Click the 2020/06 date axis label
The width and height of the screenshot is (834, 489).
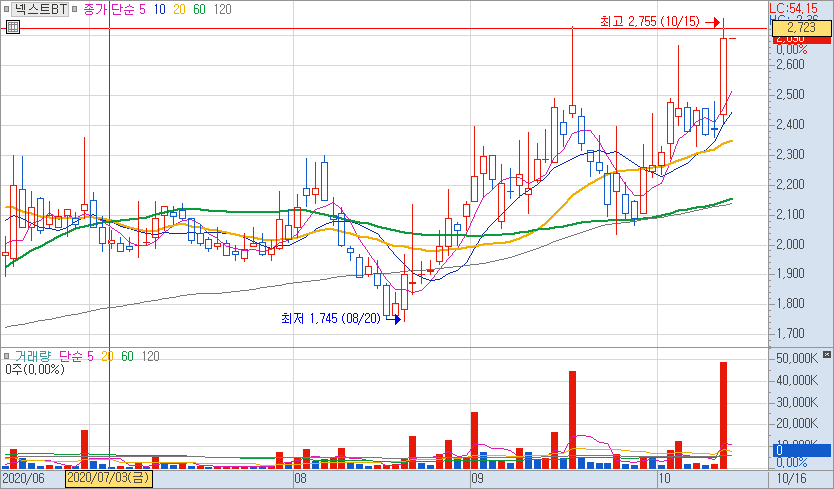pyautogui.click(x=24, y=478)
